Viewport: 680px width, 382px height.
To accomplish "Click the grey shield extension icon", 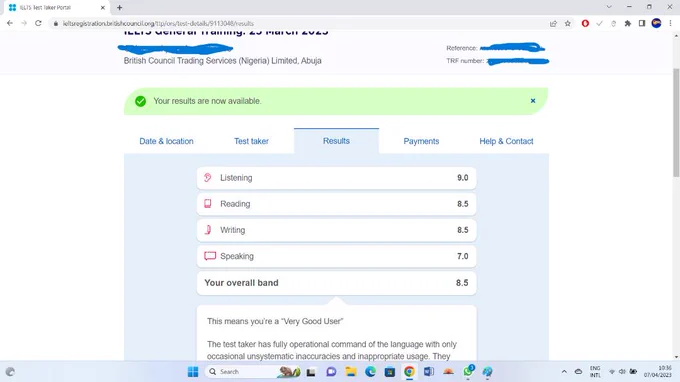I will [613, 23].
